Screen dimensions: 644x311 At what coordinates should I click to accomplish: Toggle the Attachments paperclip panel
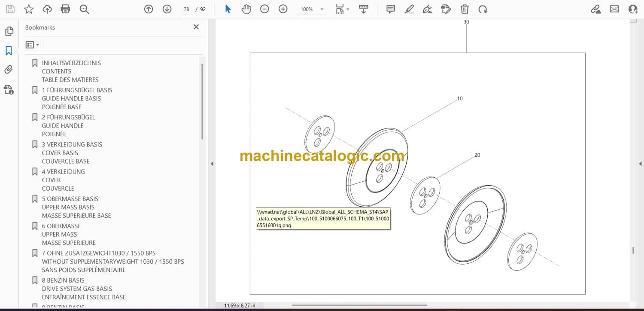pyautogui.click(x=9, y=70)
